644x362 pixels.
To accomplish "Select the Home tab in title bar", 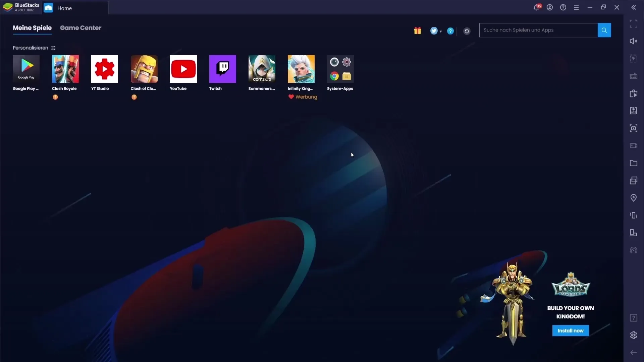I will (x=75, y=8).
